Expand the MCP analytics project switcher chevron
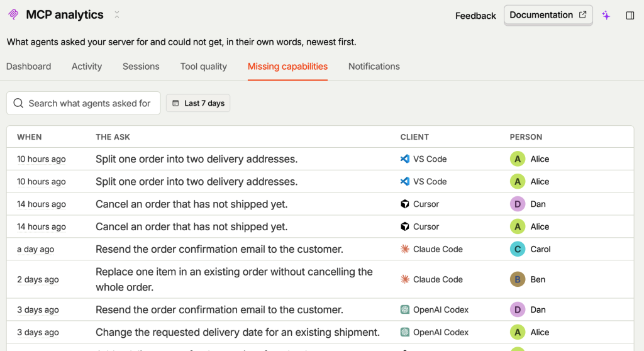 [117, 15]
